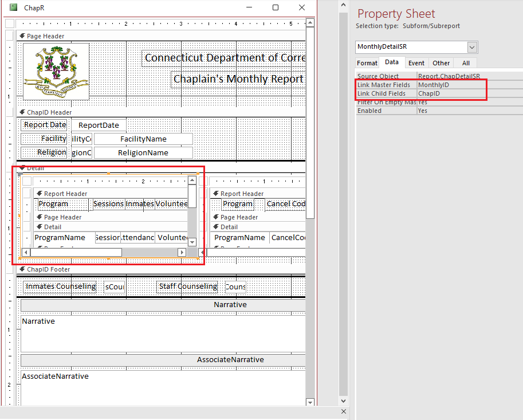Screen dimensions: 523x420
Task: Switch to the Format tab in Property Sheet
Action: pyautogui.click(x=367, y=62)
